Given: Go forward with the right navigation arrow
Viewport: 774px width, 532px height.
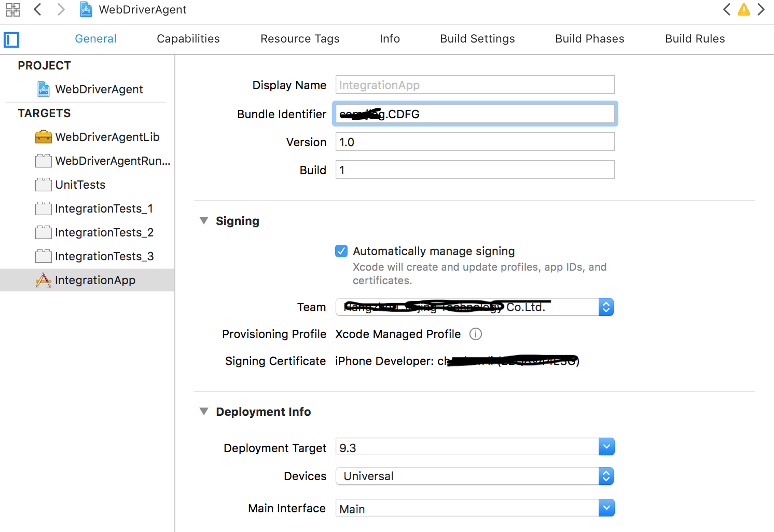Looking at the screenshot, I should click(61, 9).
